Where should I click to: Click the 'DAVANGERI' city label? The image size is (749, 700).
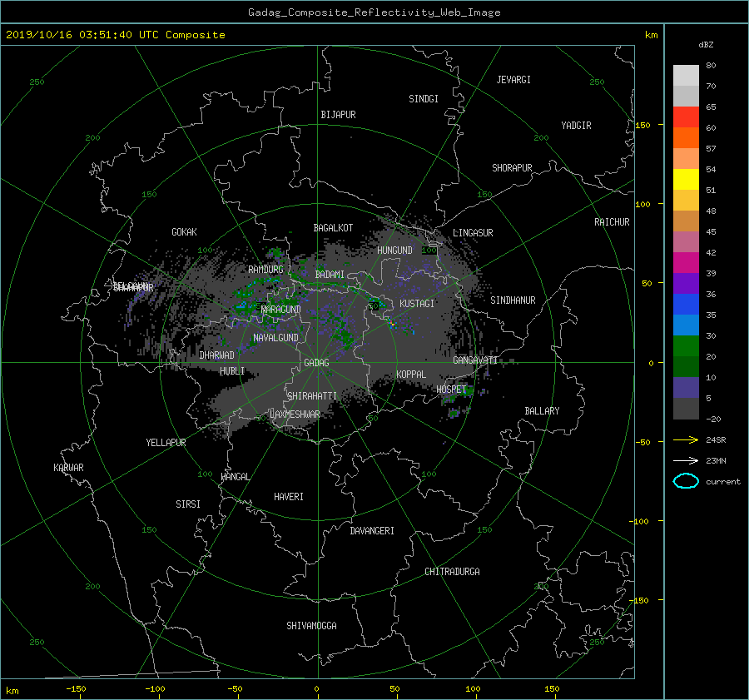point(372,531)
